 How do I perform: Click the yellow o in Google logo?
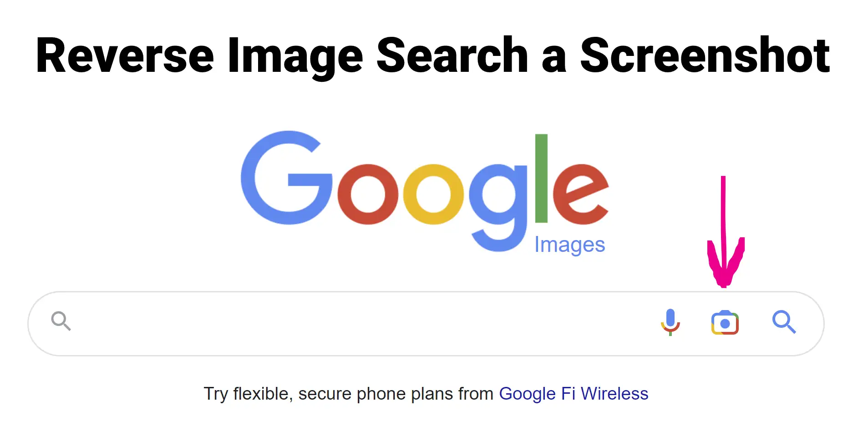(433, 194)
